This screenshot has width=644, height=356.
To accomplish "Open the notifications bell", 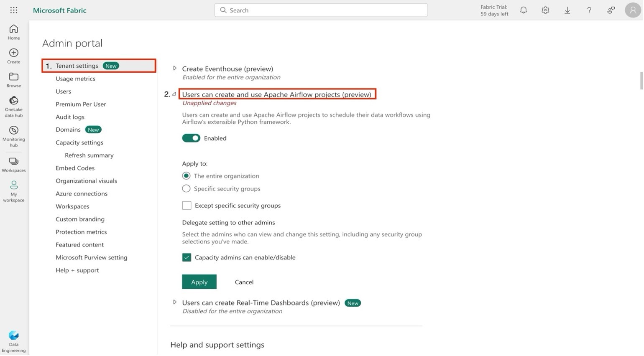I will 524,10.
